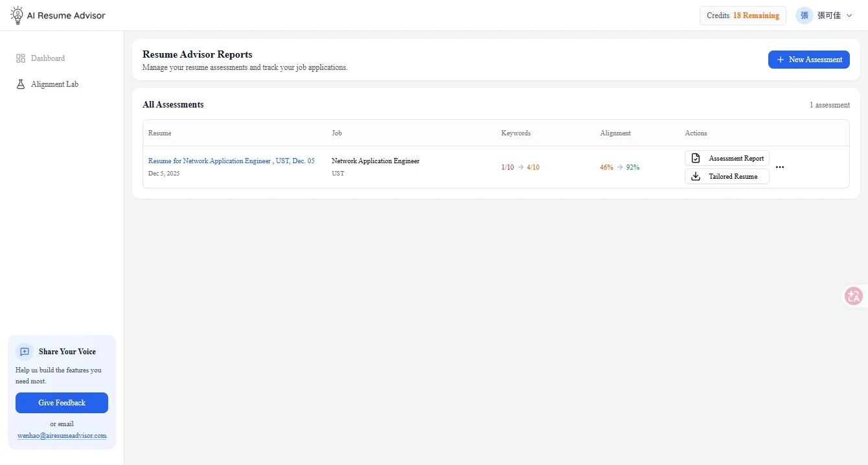The image size is (868, 465).
Task: Click the Alignment column header
Action: pos(615,133)
